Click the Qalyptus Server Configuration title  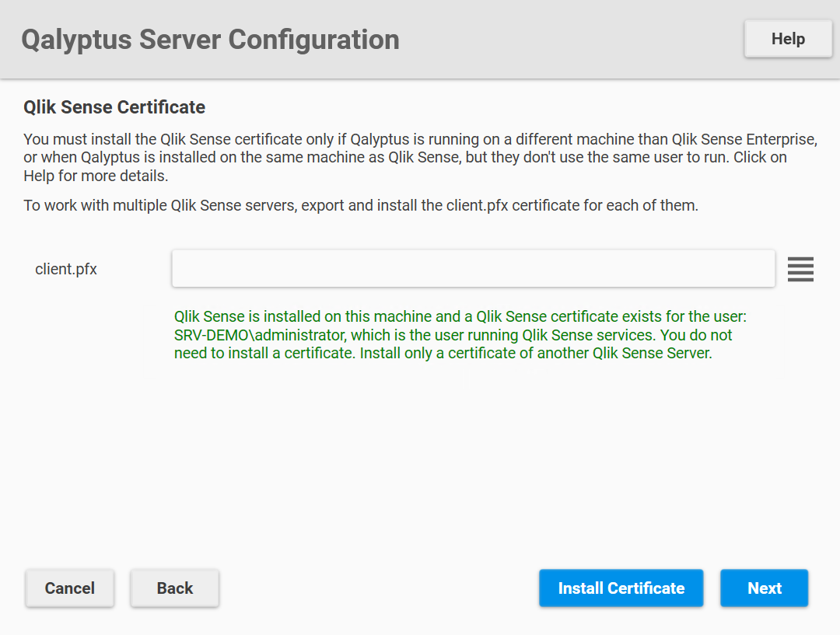click(211, 39)
